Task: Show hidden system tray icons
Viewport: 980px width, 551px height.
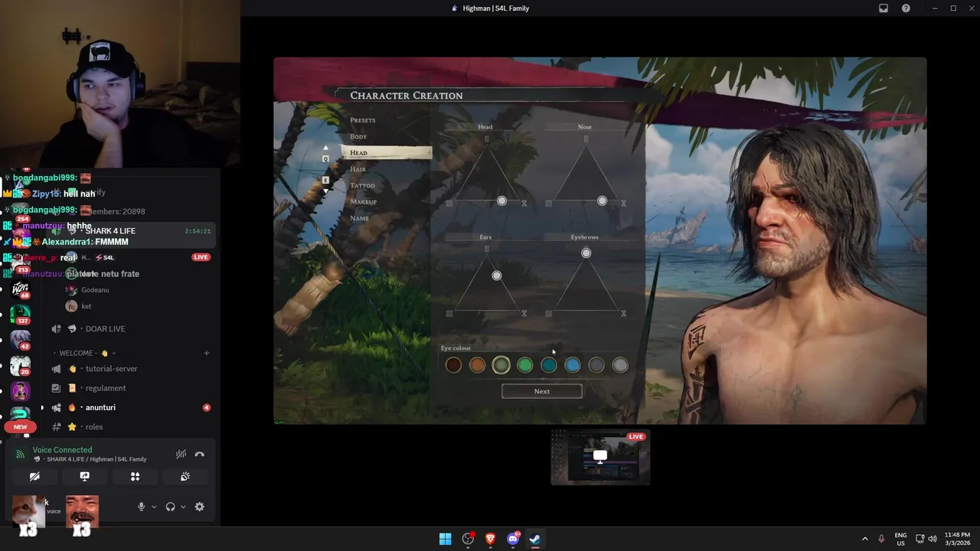Action: [865, 539]
